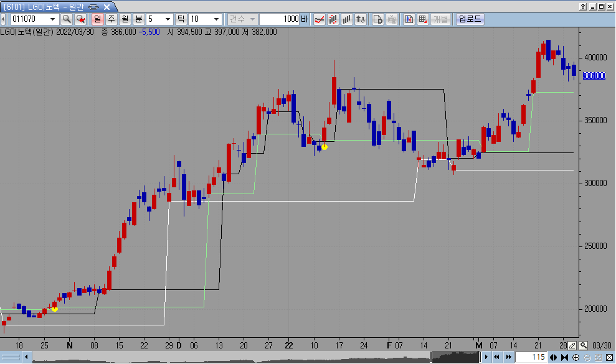Image resolution: width=616 pixels, height=364 pixels.
Task: Switch to 월 (monthly) chart period
Action: [125, 19]
